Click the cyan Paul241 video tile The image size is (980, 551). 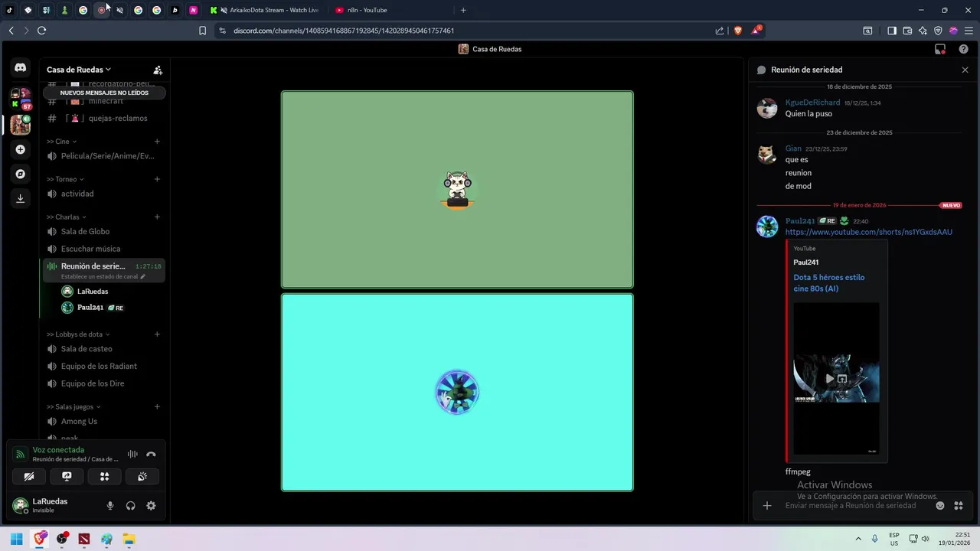457,392
